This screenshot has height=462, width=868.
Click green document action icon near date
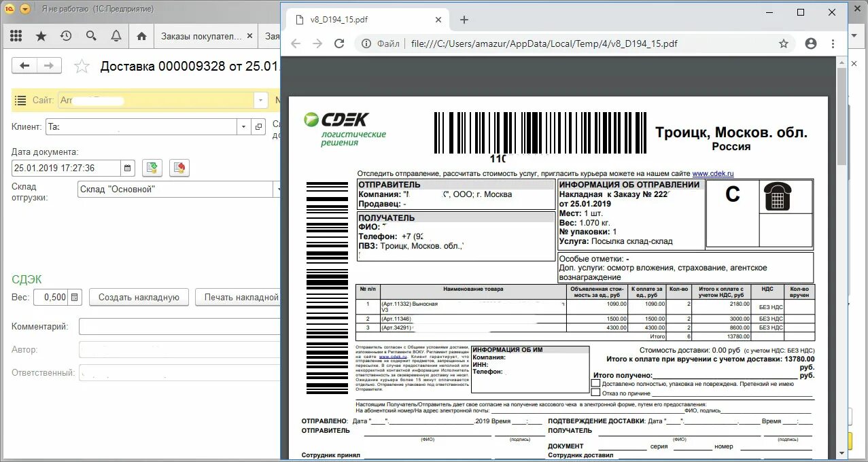[x=153, y=168]
